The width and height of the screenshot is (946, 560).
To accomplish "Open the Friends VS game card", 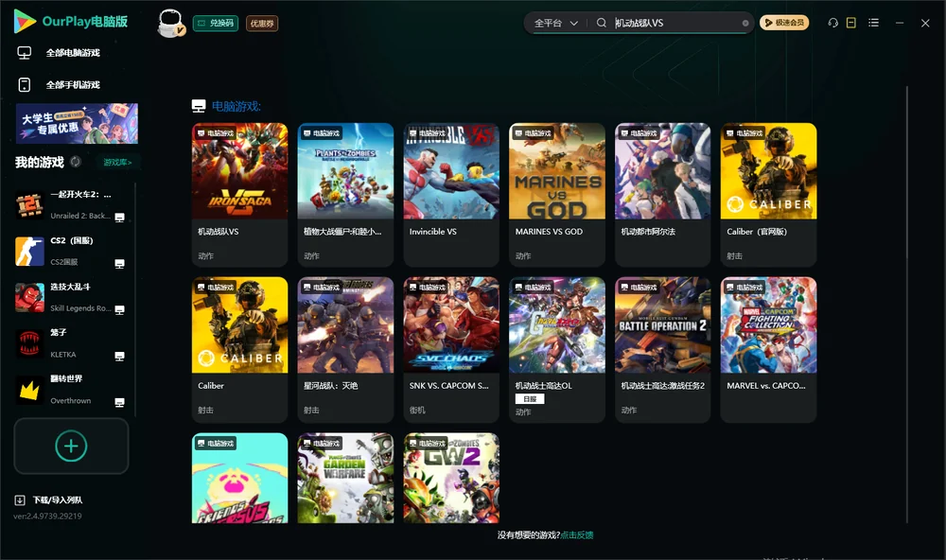I will point(239,478).
